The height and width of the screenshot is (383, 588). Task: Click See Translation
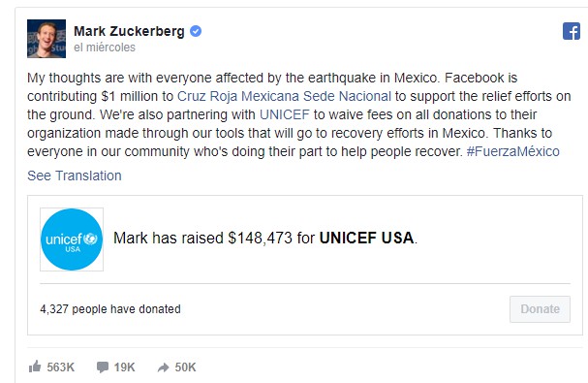75,176
